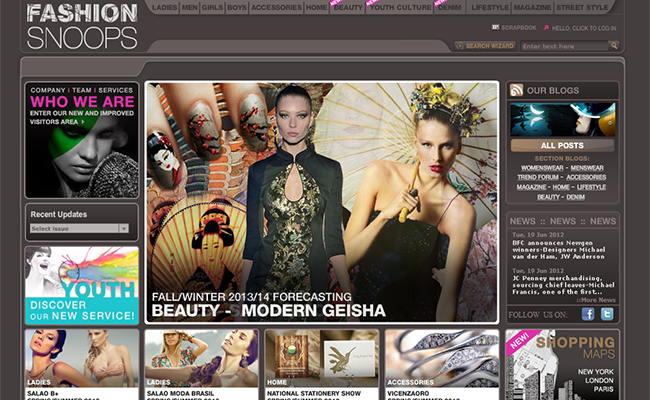Open the Menswear blog link
The height and width of the screenshot is (400, 650).
click(587, 168)
